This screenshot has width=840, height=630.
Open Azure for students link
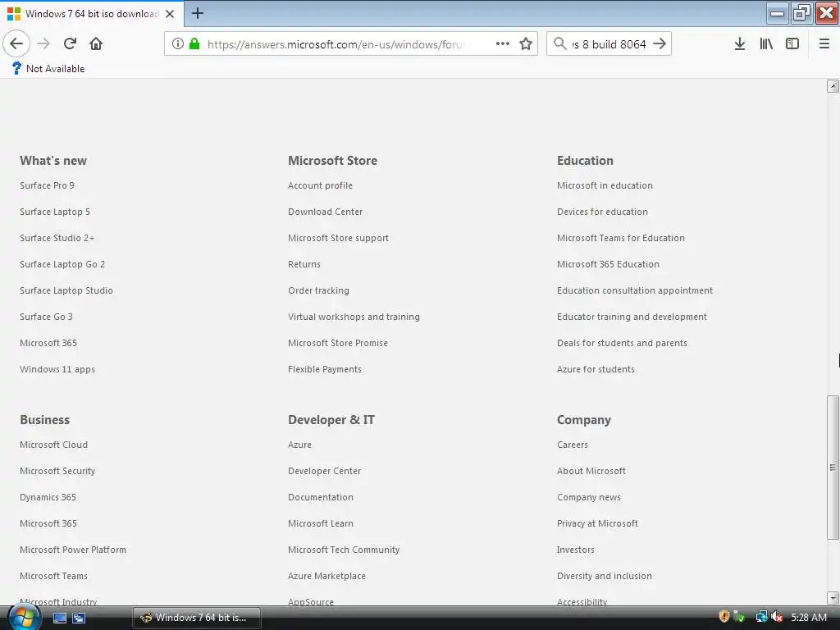point(596,369)
